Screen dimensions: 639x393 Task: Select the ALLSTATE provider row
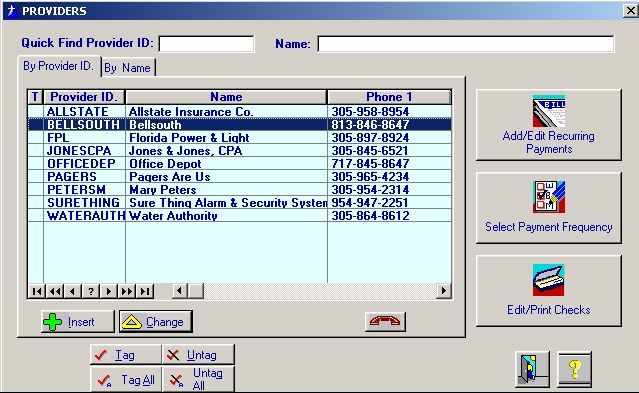click(x=240, y=111)
